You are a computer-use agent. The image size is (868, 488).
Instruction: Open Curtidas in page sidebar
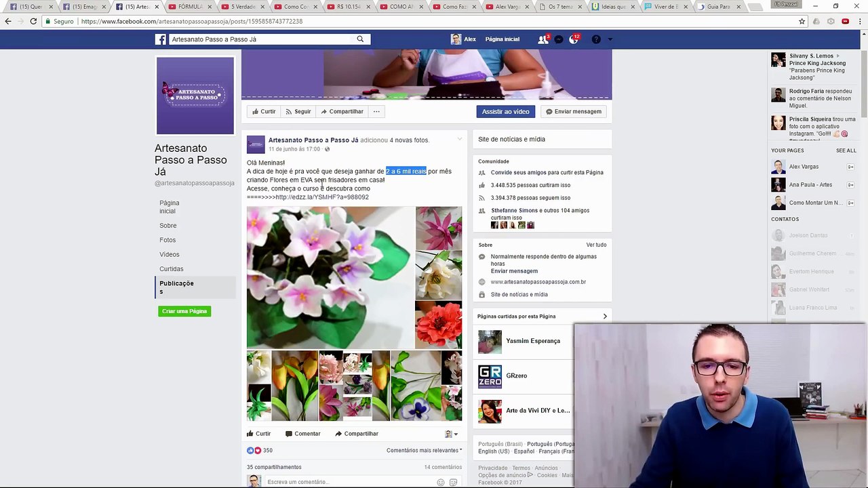point(172,269)
